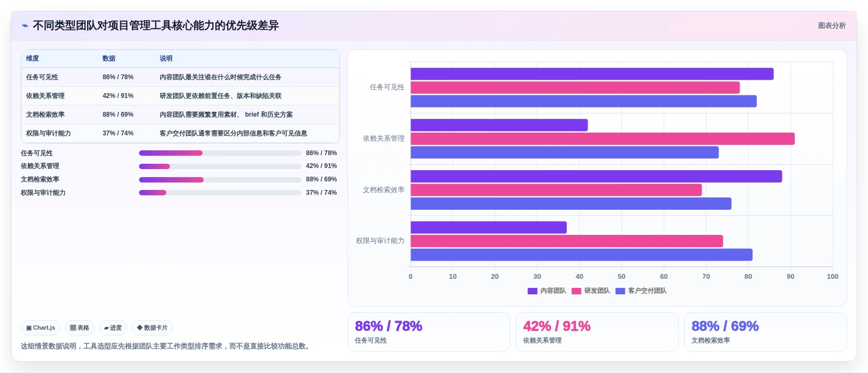Open the 42% / 91% 依赖关系管理 data card
Image resolution: width=868 pixels, height=373 pixels.
(597, 332)
